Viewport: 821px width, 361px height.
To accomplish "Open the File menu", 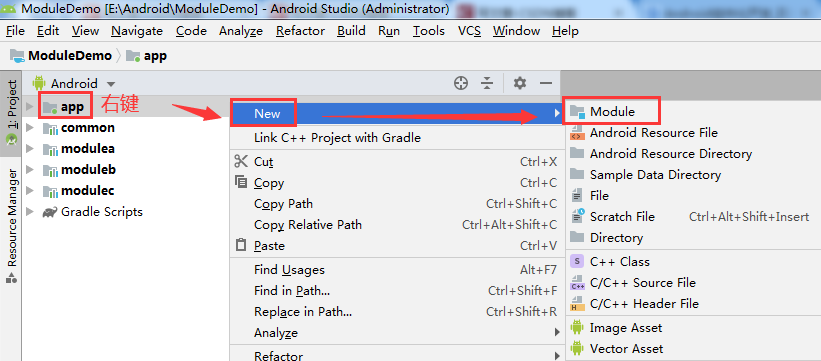I will click(15, 31).
